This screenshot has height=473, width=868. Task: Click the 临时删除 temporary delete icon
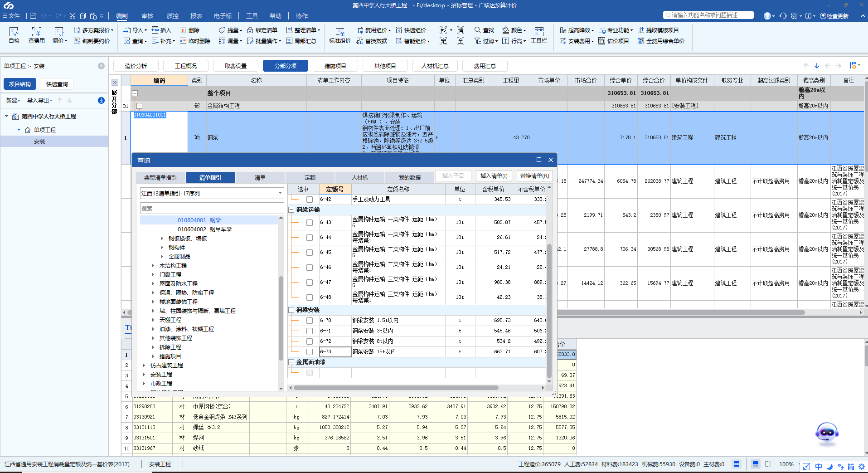195,41
